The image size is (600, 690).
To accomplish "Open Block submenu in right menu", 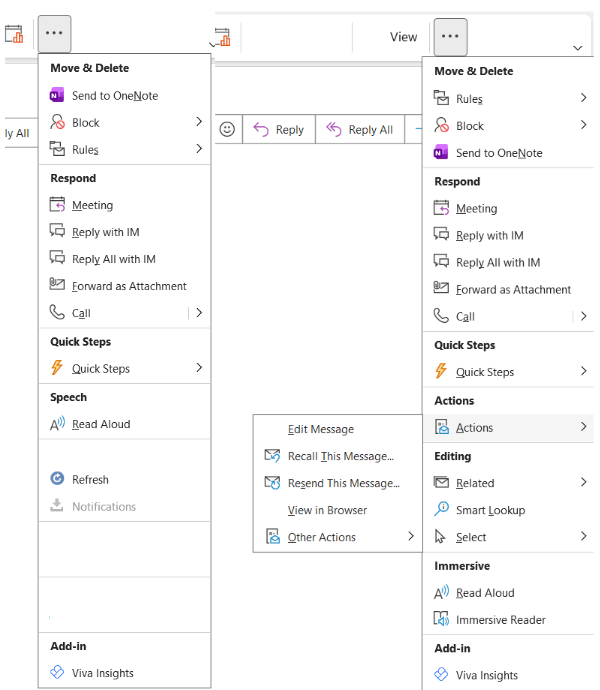I will click(x=508, y=126).
